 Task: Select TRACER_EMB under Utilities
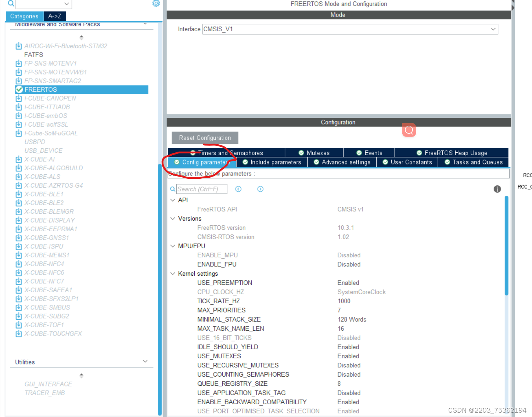pos(44,393)
